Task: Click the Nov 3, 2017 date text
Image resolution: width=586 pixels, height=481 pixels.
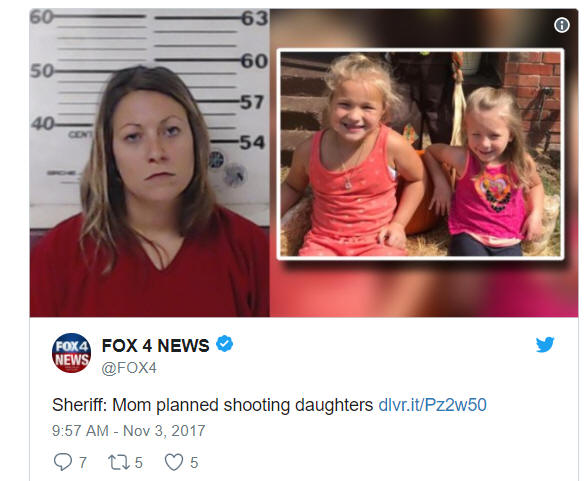Action: coord(164,431)
